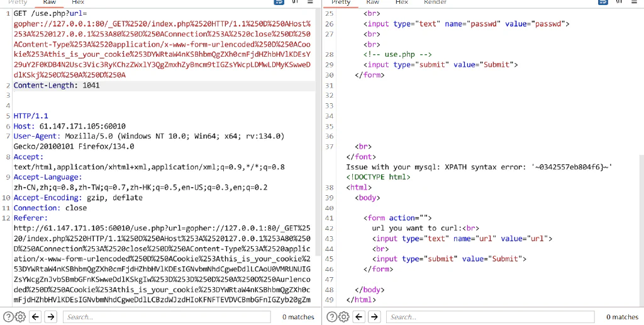
Task: Click 'Gecko/20100101 Firefox/134.0' text
Action: click(74, 147)
